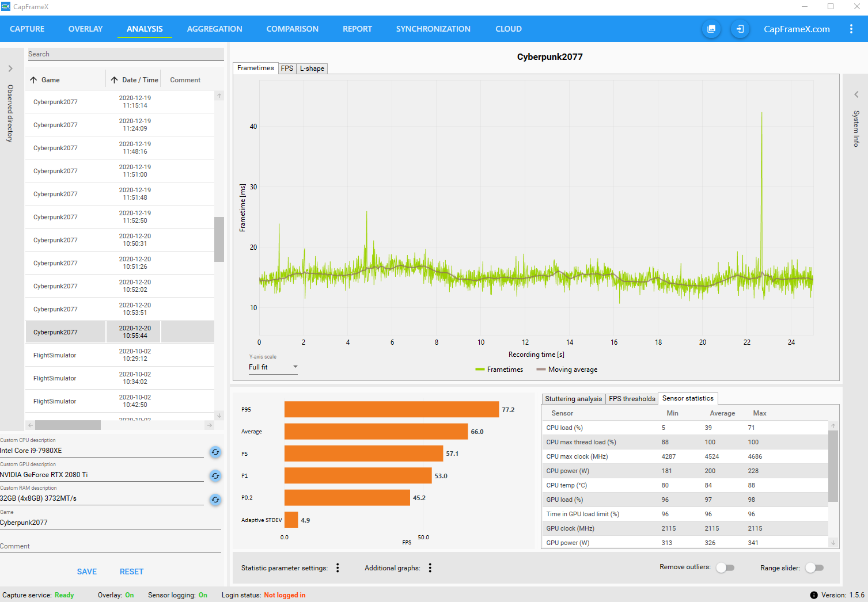Switch to the OVERLAY tab
The image size is (868, 602).
pos(85,29)
